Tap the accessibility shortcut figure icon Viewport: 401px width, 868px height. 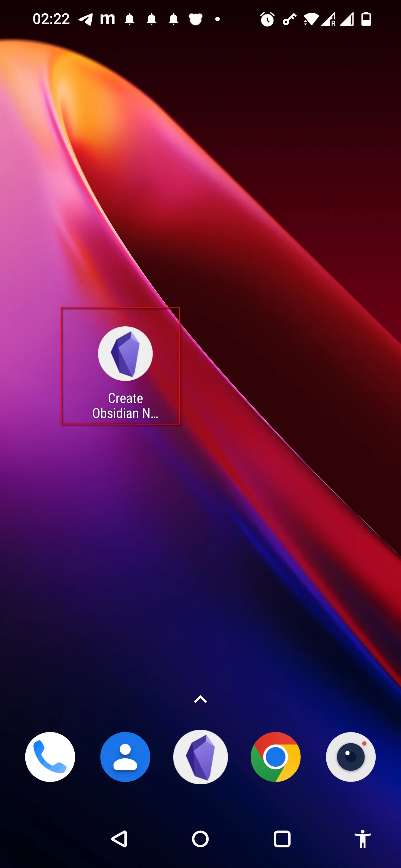tap(363, 839)
